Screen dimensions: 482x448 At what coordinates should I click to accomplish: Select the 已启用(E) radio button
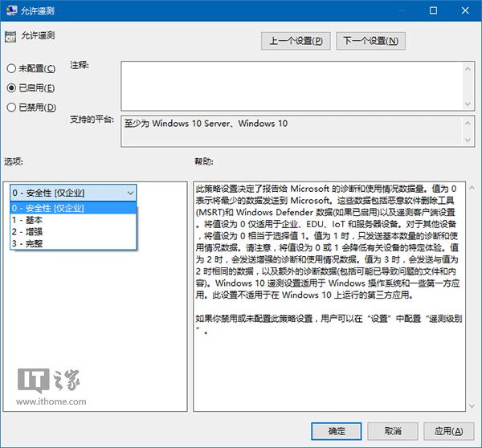click(11, 88)
